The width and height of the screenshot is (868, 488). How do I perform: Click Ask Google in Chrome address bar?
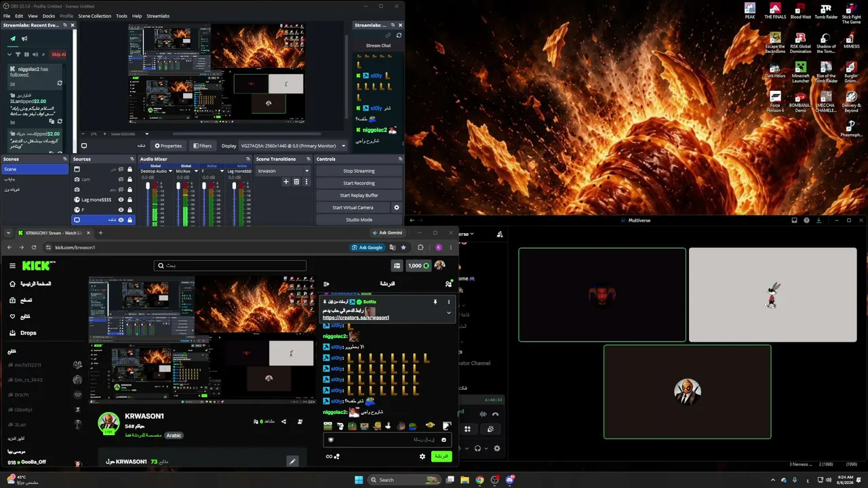[368, 247]
